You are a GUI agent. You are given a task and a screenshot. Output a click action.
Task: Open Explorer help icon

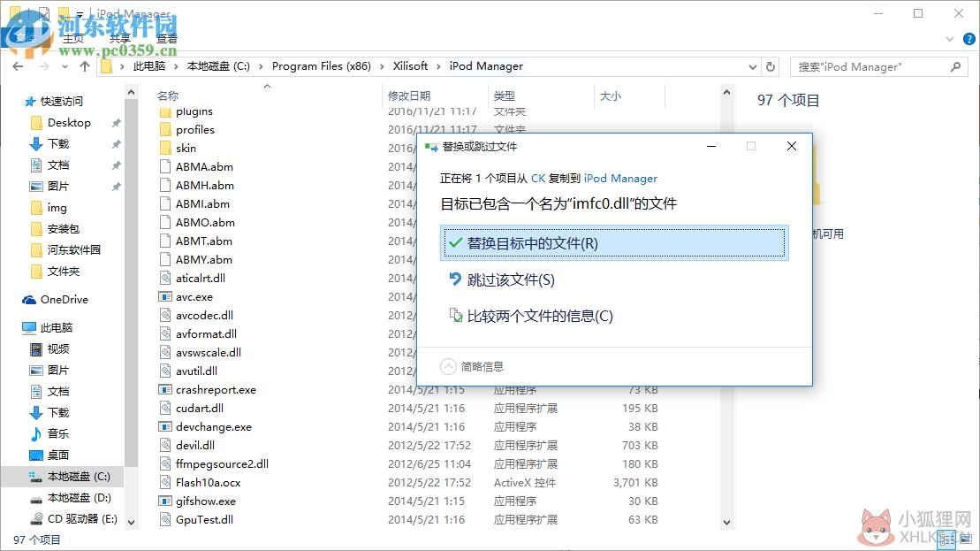coord(969,39)
